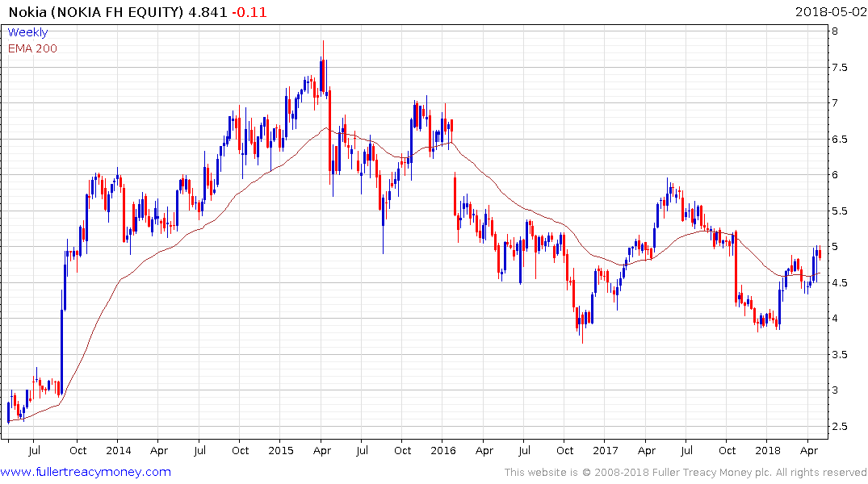Click the price axis label 6.5
Viewport: 868px width, 484px height.
[839, 139]
